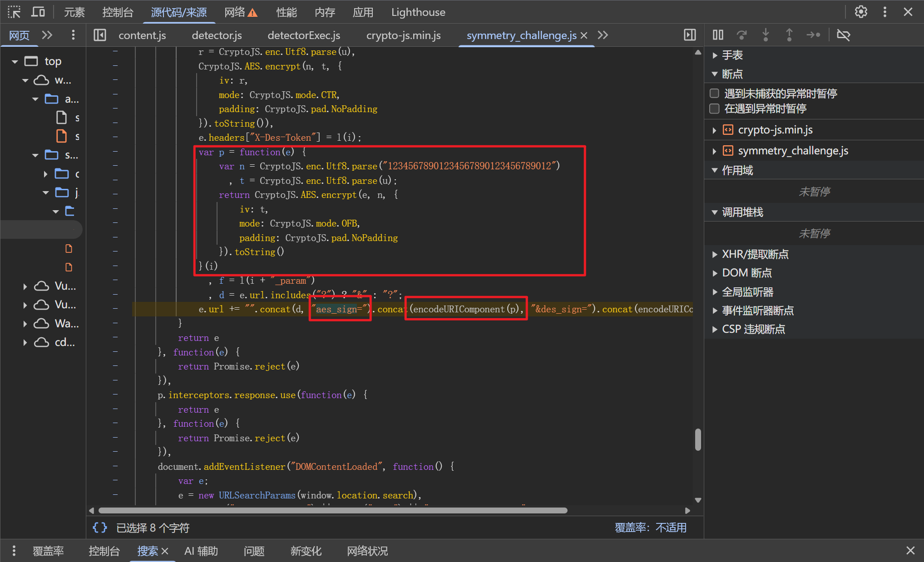Click the inspect element picker icon
924x562 pixels.
pyautogui.click(x=14, y=12)
